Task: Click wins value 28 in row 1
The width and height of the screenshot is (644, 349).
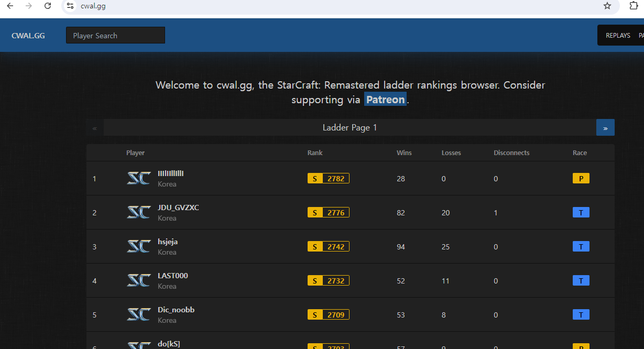Action: point(401,179)
